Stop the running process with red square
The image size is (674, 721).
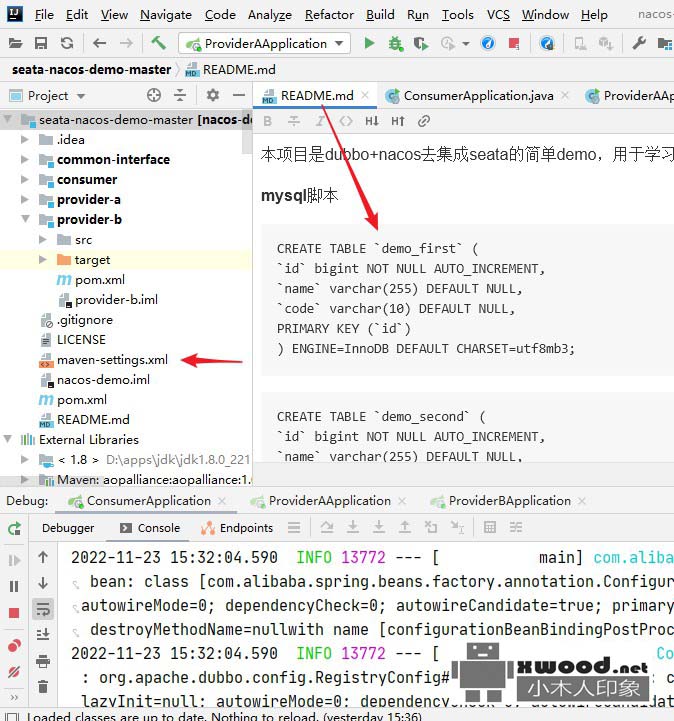514,44
